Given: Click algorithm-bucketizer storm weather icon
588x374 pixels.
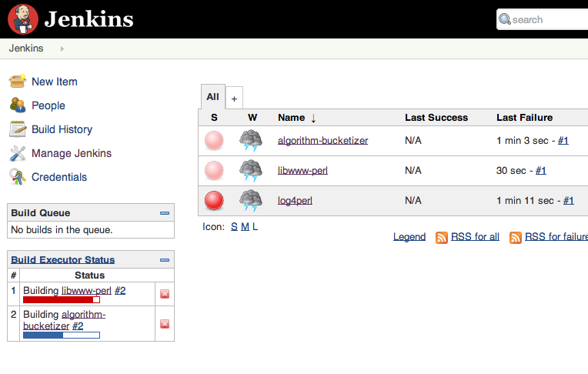Looking at the screenshot, I should (251, 141).
